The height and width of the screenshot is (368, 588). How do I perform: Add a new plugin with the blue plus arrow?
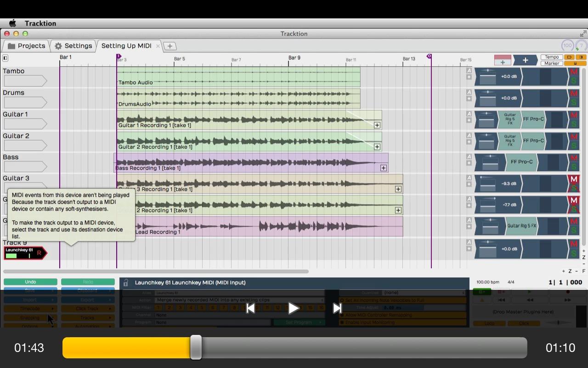point(525,60)
